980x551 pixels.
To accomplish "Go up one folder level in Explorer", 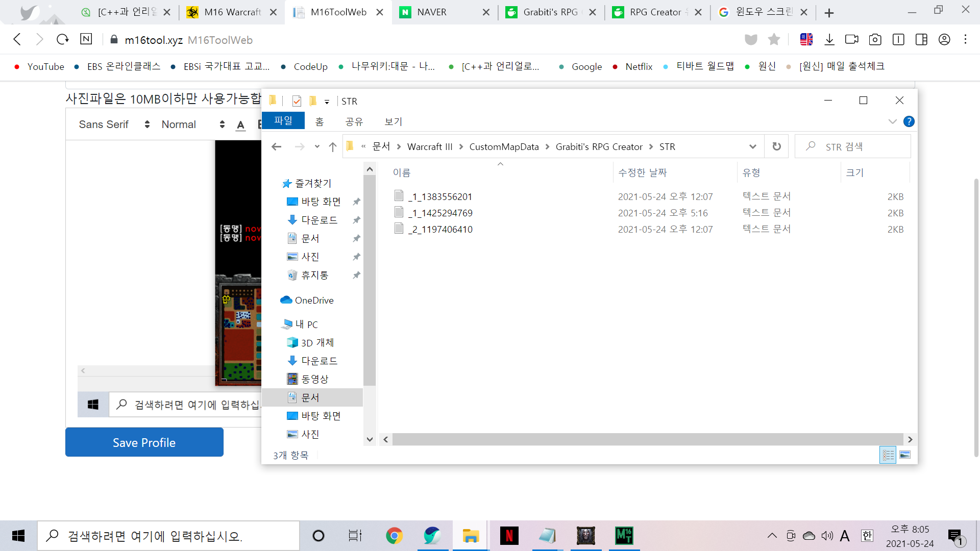I will coord(333,147).
